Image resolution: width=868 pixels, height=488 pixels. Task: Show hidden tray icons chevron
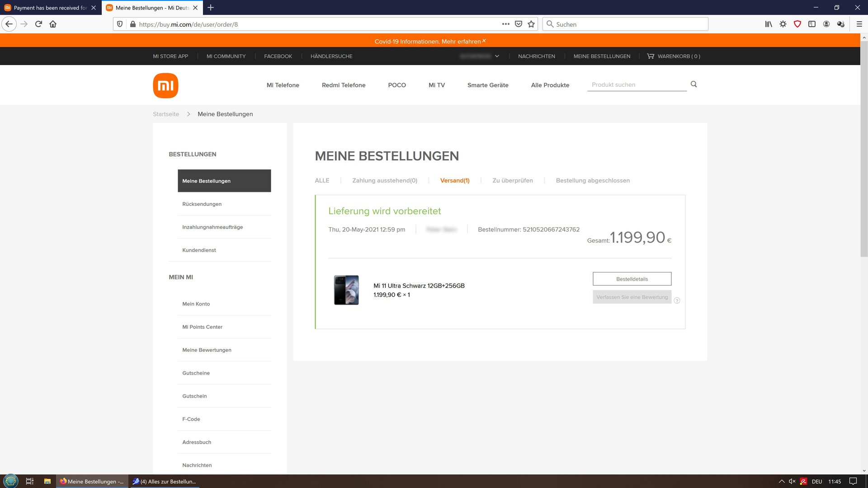781,481
